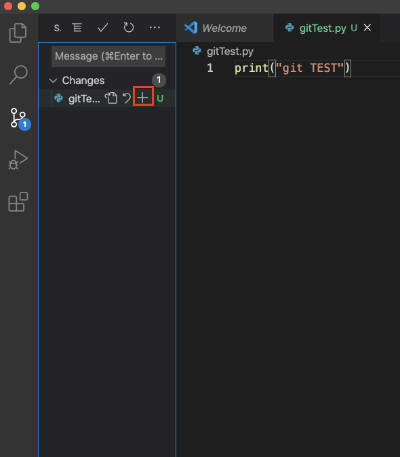Open Source Control view with badge
Screen dimensions: 400x457
point(19,119)
